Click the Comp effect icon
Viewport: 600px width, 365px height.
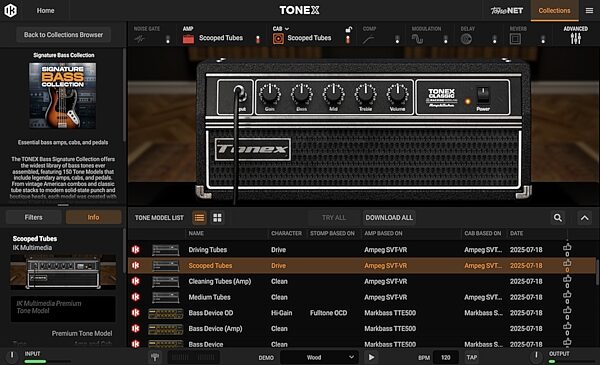click(369, 39)
